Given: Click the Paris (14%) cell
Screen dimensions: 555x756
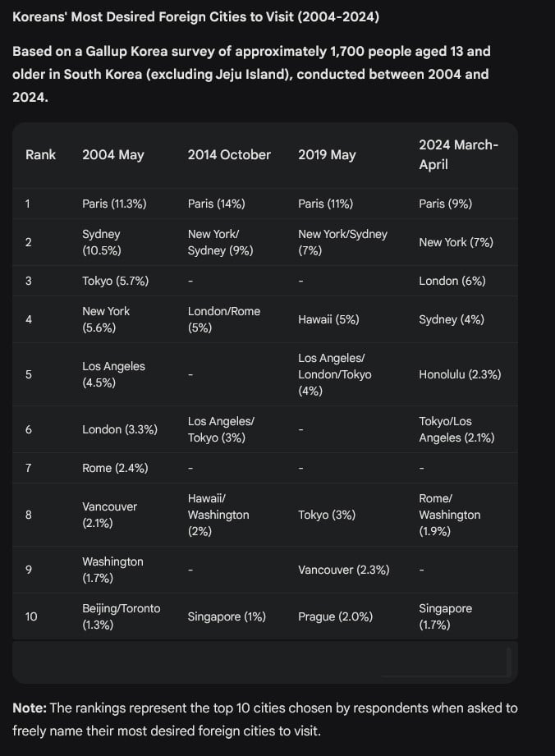Looking at the screenshot, I should point(217,204).
